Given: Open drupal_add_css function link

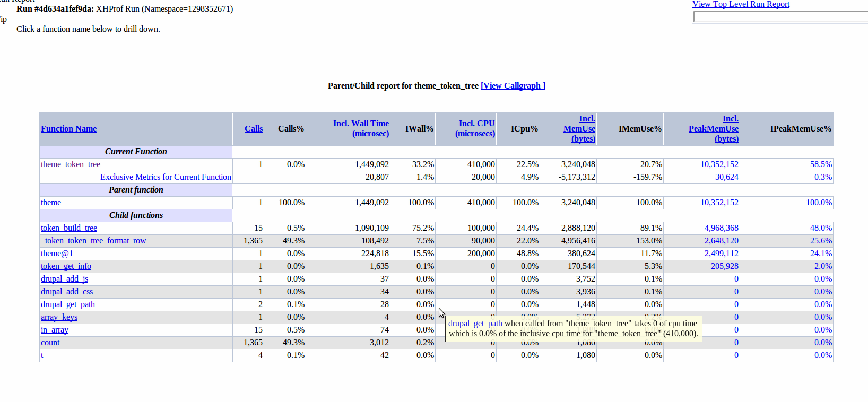Looking at the screenshot, I should point(67,292).
